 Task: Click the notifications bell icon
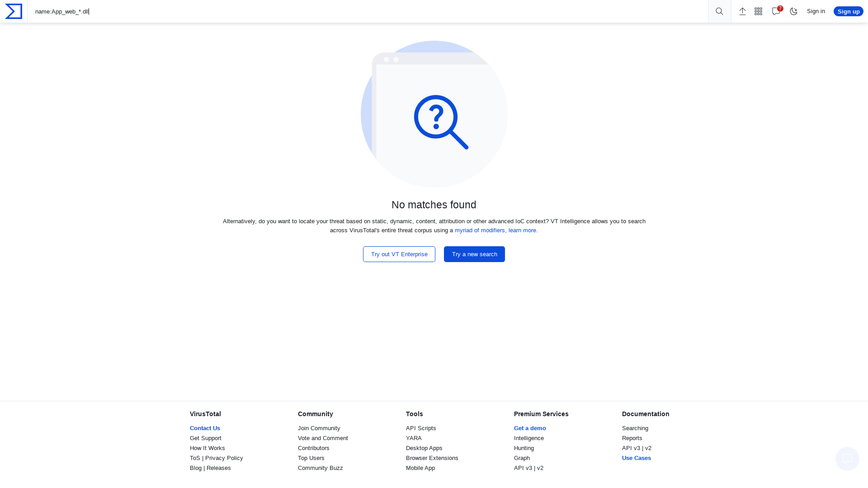(x=776, y=11)
